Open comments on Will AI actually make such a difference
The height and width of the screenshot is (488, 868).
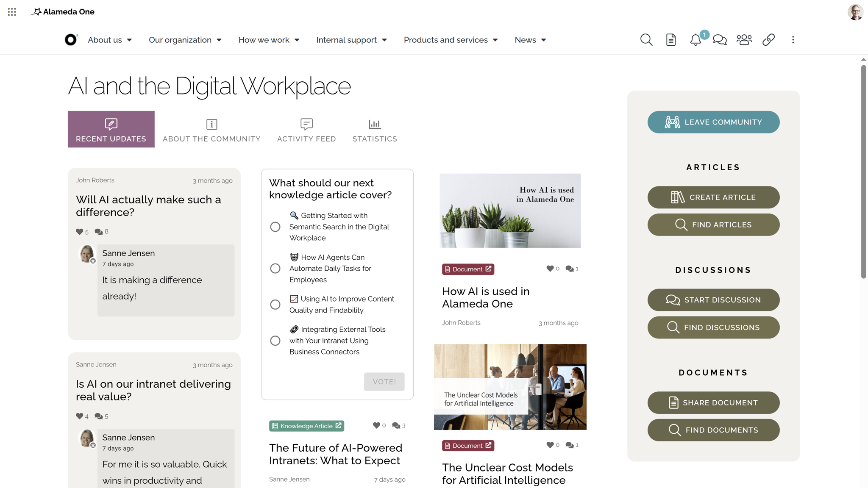[x=99, y=232]
